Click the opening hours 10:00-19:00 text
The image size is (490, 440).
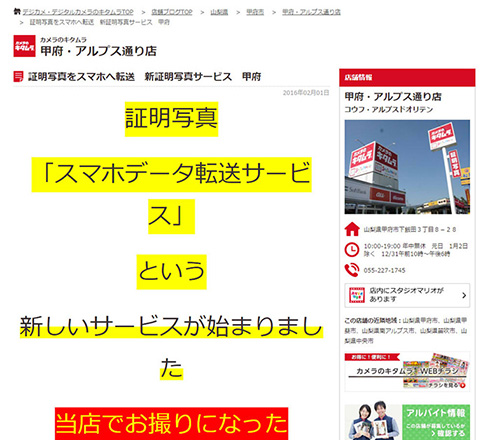(416, 250)
